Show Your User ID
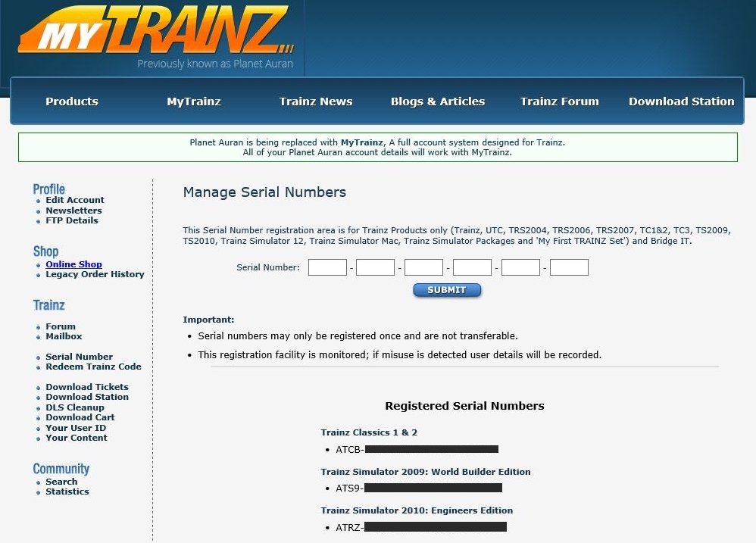Image resolution: width=756 pixels, height=543 pixels. coord(76,428)
